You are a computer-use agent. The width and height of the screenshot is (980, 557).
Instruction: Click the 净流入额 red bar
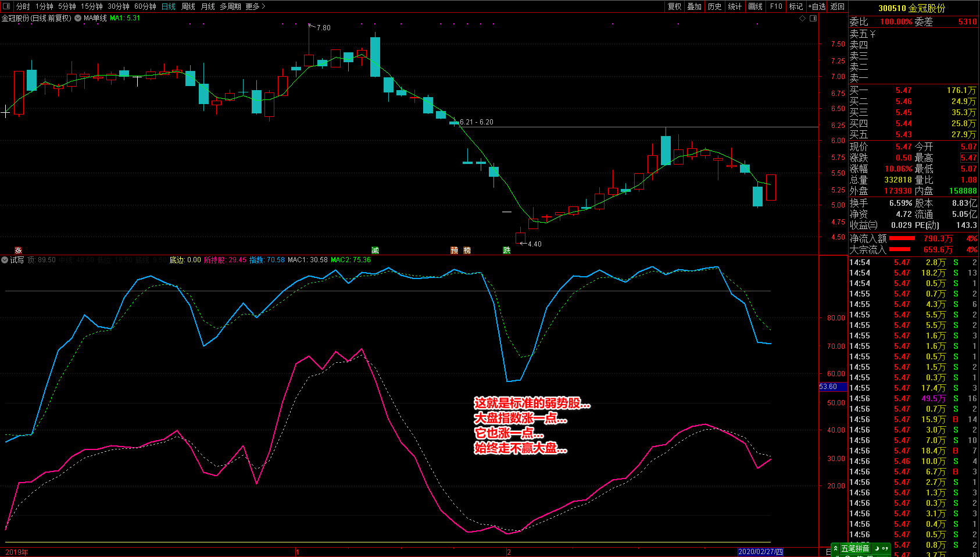pyautogui.click(x=902, y=238)
